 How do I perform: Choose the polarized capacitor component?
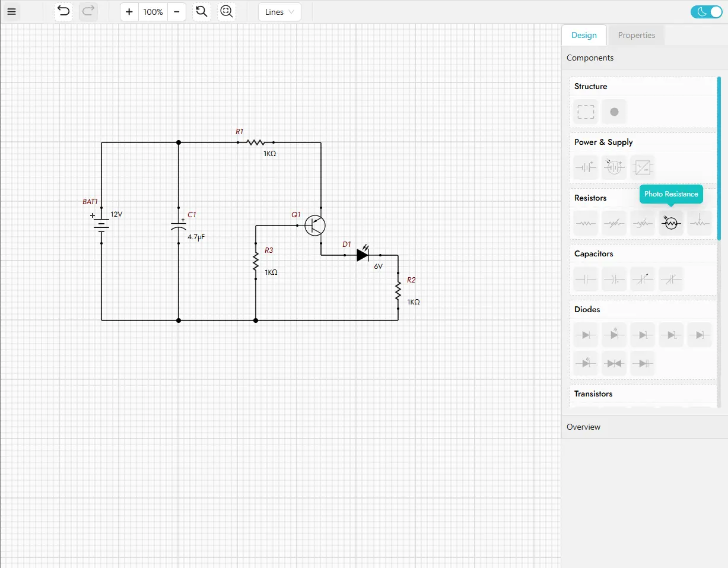[x=614, y=279]
